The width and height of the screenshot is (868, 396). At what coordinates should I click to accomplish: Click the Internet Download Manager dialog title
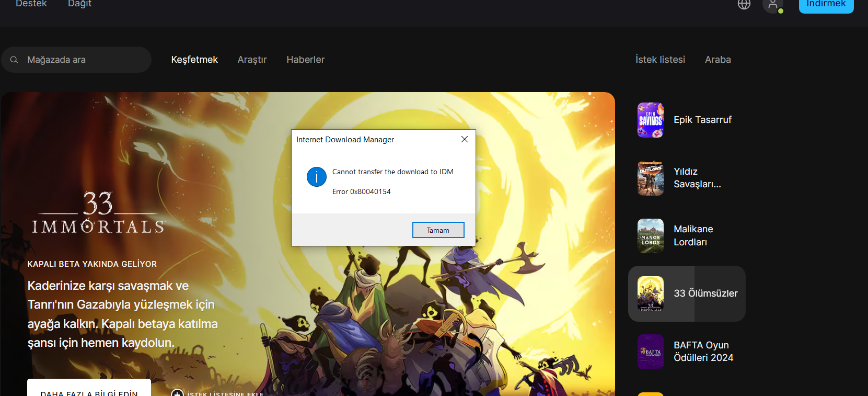[345, 140]
